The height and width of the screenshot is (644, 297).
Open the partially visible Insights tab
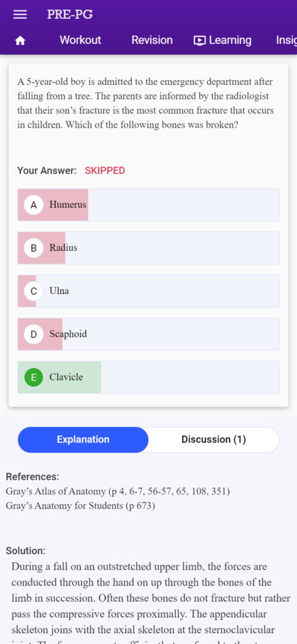286,40
